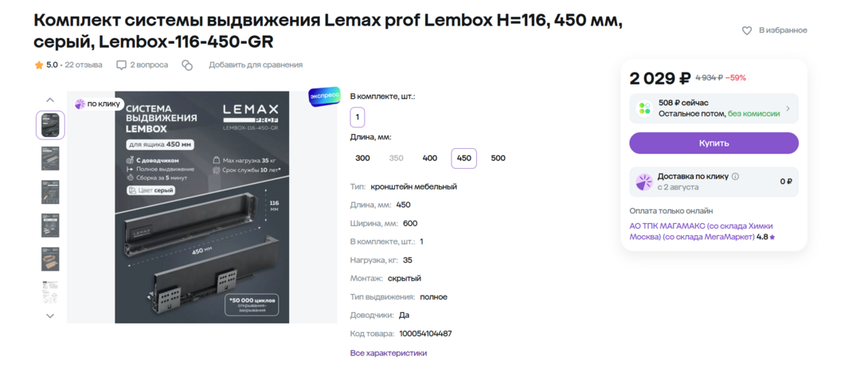This screenshot has height=380, width=868.
Task: Click the questions speech bubble icon
Action: pos(121,65)
